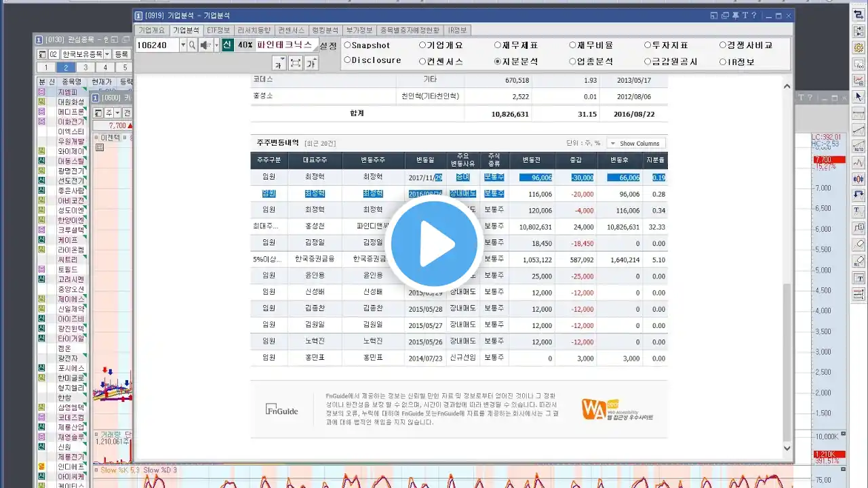Switch to the ETF정보 tab
The width and height of the screenshot is (868, 488).
(x=218, y=30)
